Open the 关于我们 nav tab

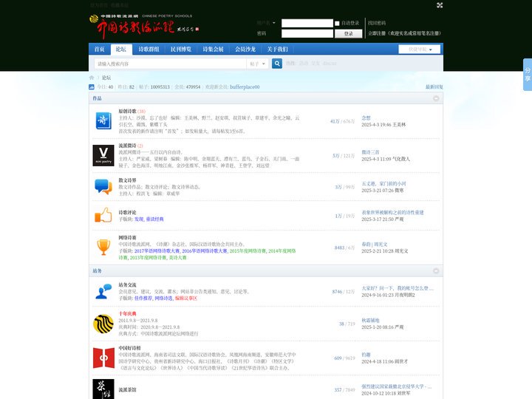point(277,50)
